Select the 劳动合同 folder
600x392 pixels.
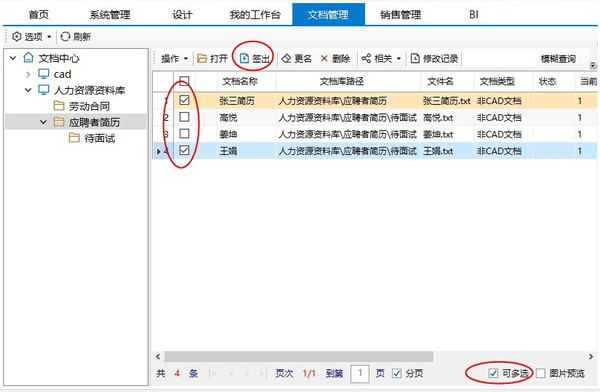(89, 106)
